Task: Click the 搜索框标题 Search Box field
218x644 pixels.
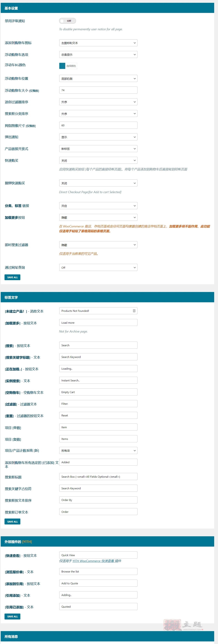Action: (98, 476)
